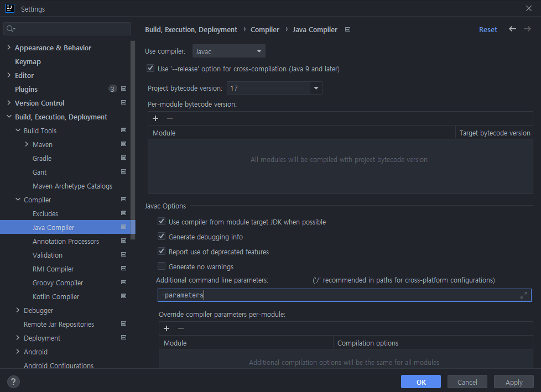This screenshot has height=392, width=541.
Task: Enable Generate no warnings checkbox
Action: (x=162, y=266)
